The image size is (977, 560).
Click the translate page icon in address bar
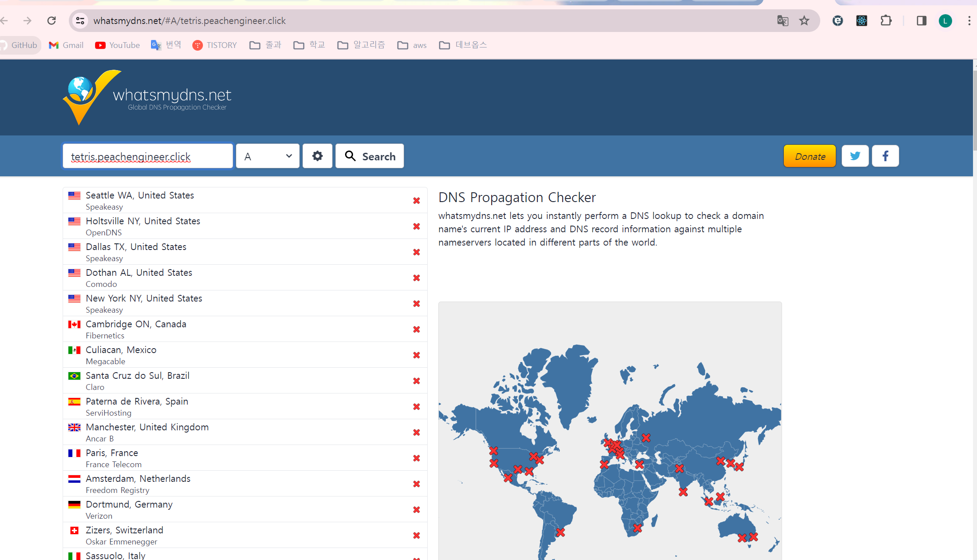pos(782,21)
